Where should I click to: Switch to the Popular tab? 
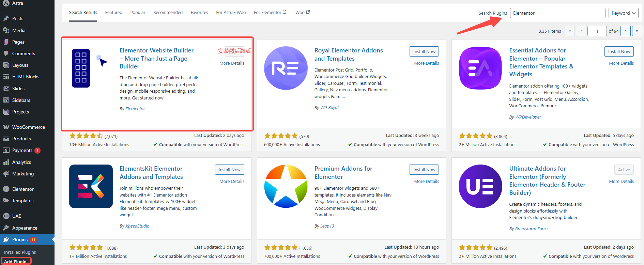click(x=138, y=13)
